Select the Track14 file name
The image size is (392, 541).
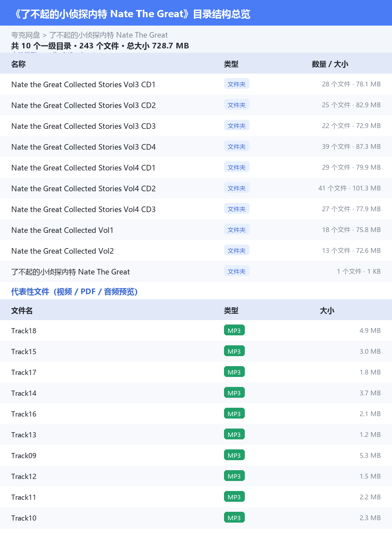coord(24,393)
